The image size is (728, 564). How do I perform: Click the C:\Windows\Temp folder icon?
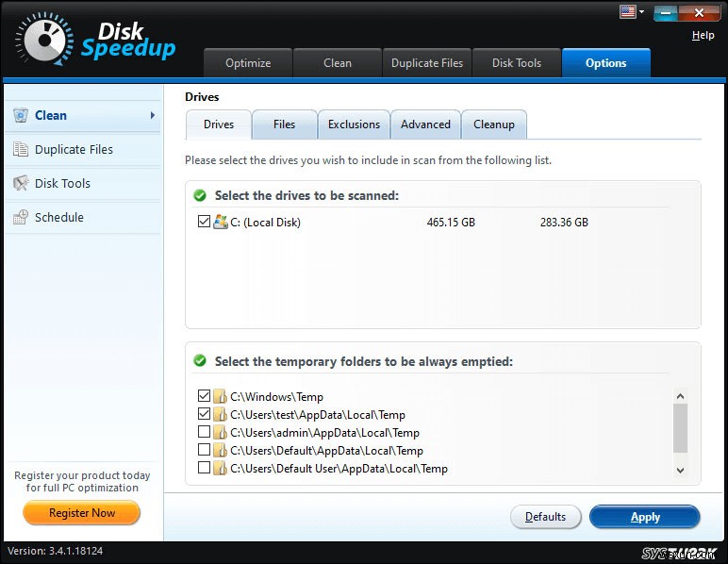[x=220, y=396]
